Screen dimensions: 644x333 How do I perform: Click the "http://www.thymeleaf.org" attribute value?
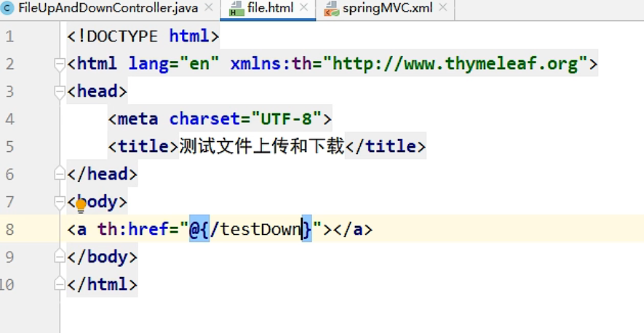pos(456,64)
